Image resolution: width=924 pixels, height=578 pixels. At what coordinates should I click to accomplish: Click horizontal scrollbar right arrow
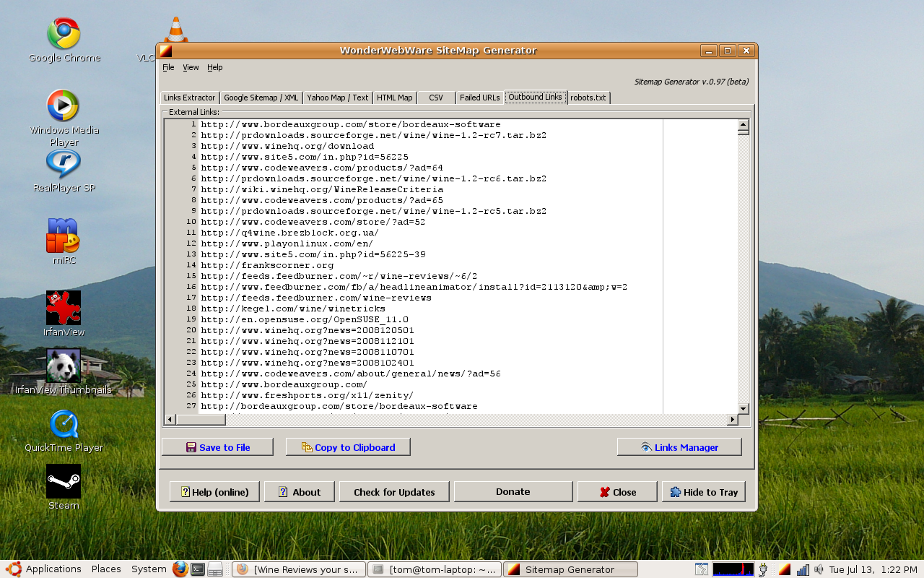(732, 419)
